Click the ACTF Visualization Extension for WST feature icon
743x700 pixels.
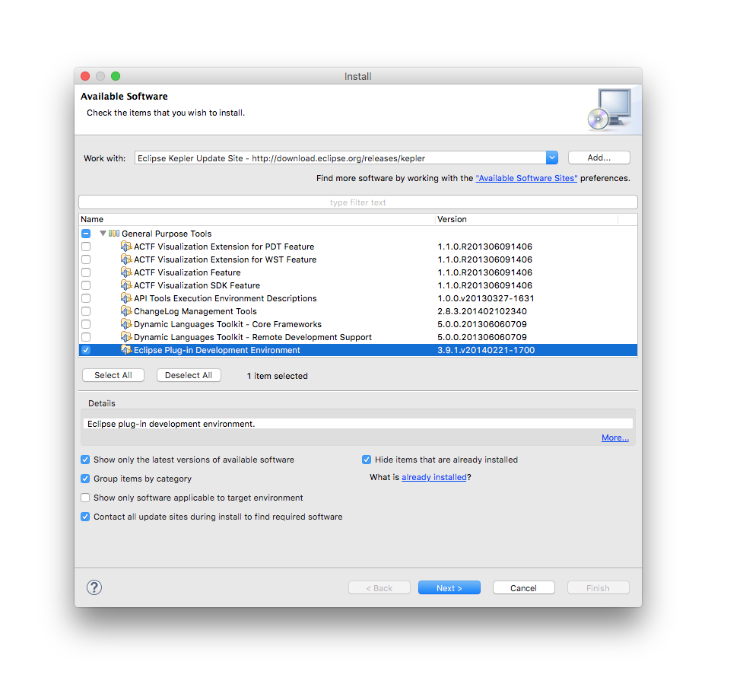126,259
